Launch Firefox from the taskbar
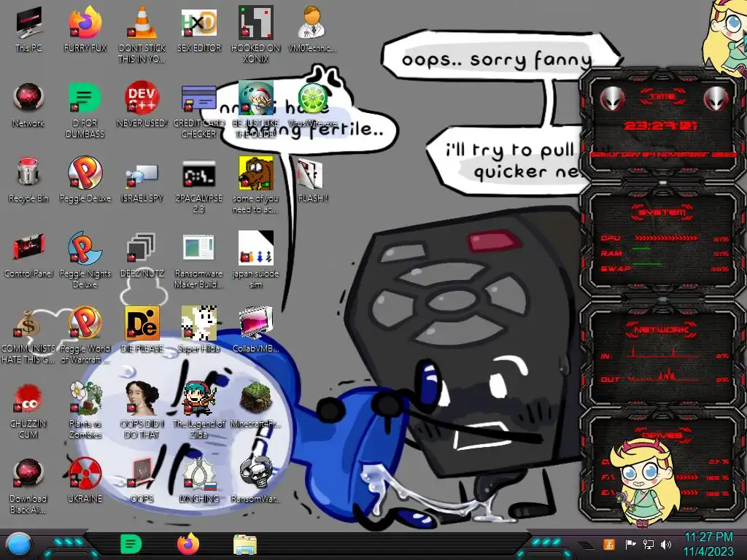 pyautogui.click(x=188, y=544)
